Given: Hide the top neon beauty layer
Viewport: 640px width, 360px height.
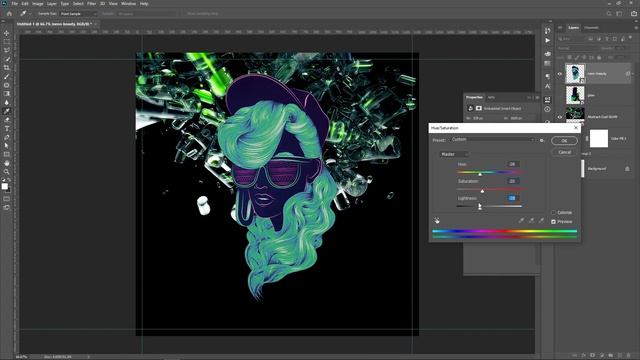Looking at the screenshot, I should click(560, 74).
